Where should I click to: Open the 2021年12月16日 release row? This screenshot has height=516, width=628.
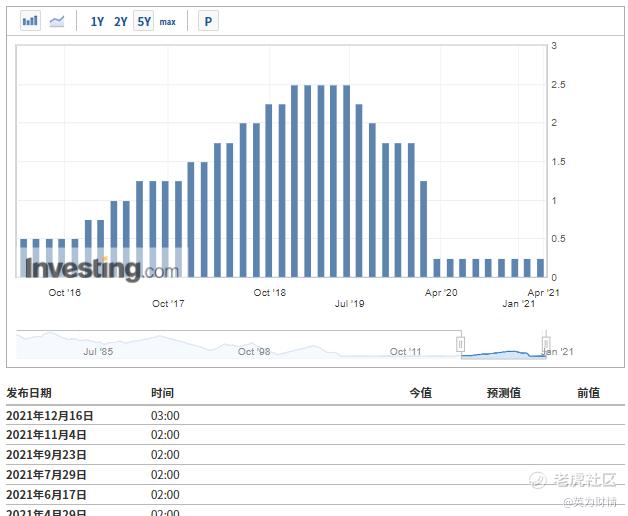50,415
